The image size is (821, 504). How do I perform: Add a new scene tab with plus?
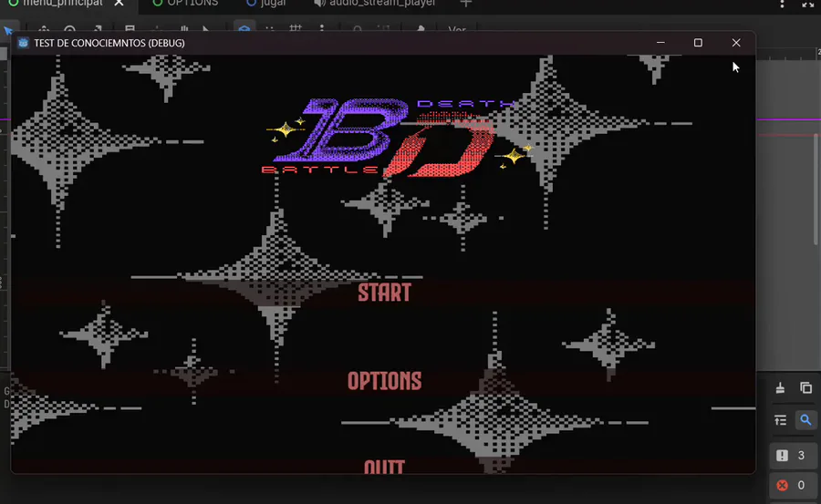[x=465, y=3]
